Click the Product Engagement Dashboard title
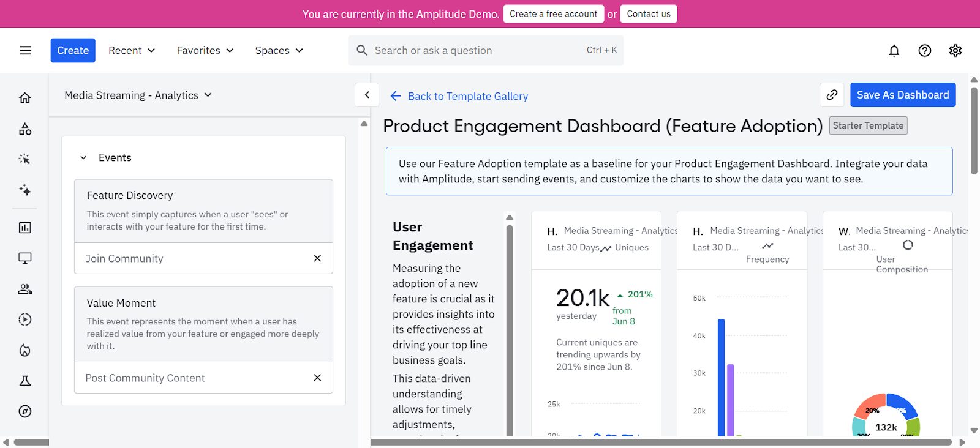The width and height of the screenshot is (980, 448). (603, 126)
